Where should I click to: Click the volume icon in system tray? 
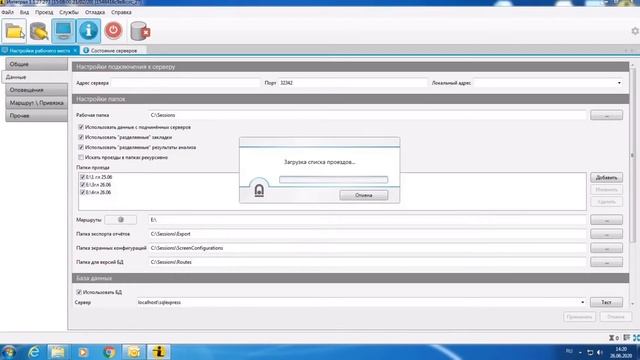click(x=600, y=352)
